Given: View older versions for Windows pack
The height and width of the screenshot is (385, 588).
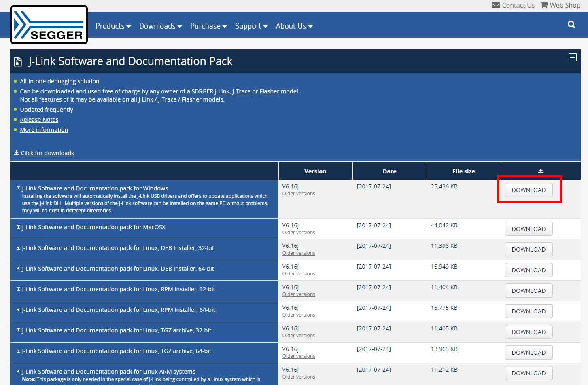Looking at the screenshot, I should click(x=299, y=194).
